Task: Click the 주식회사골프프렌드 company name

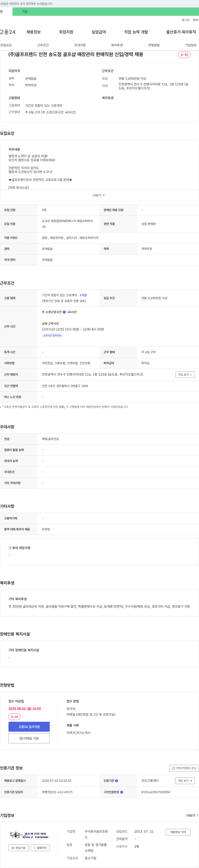Action: click(x=96, y=834)
